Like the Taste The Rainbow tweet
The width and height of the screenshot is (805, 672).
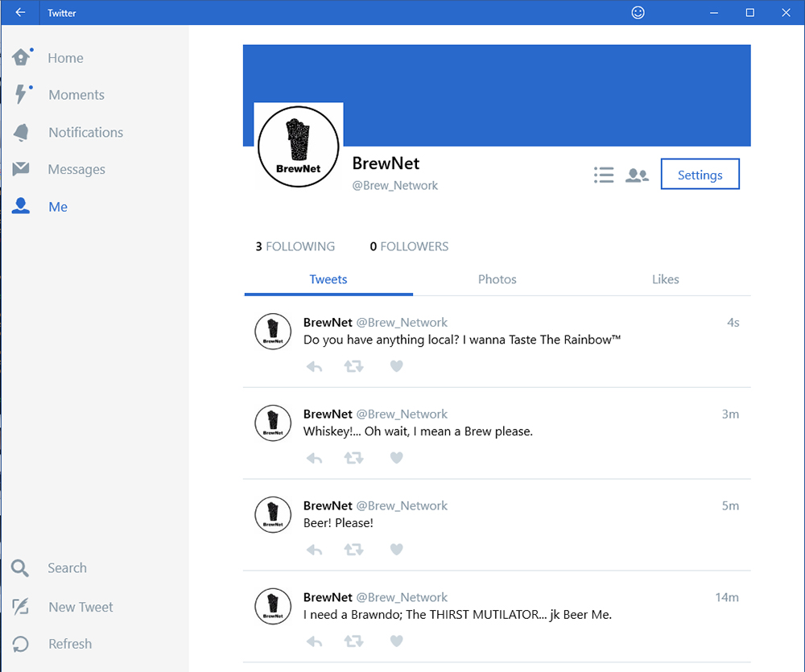point(396,366)
